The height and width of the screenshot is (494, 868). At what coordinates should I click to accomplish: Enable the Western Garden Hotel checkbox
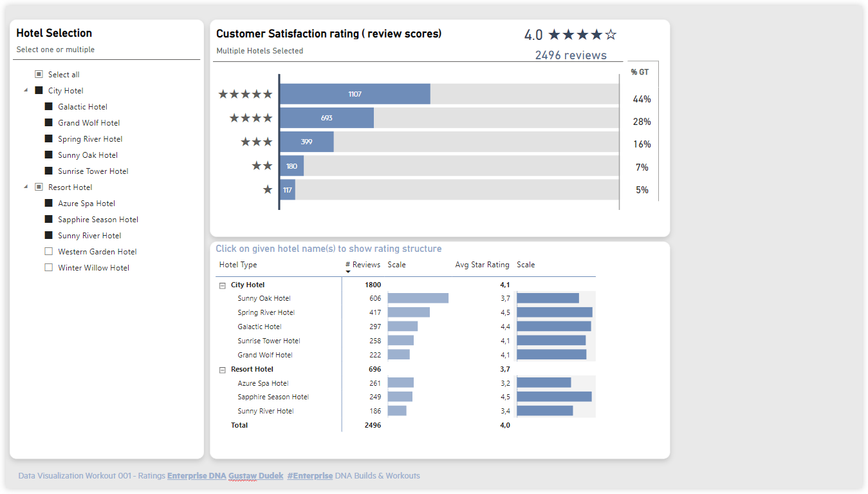point(48,251)
